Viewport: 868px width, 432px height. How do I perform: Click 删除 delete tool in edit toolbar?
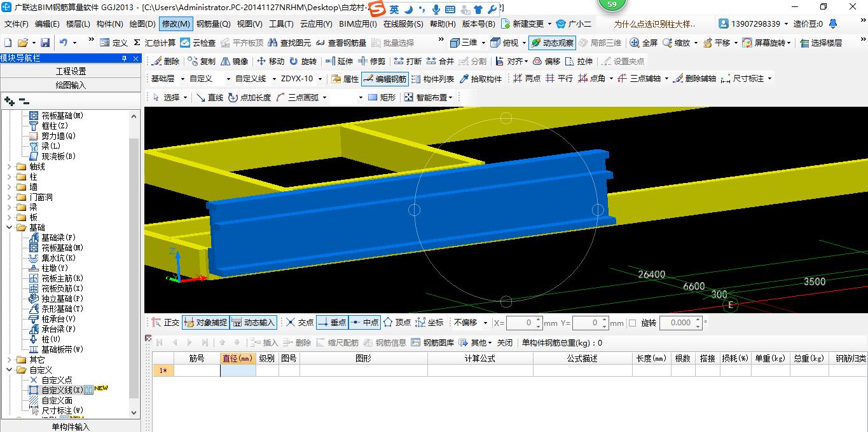[x=166, y=62]
